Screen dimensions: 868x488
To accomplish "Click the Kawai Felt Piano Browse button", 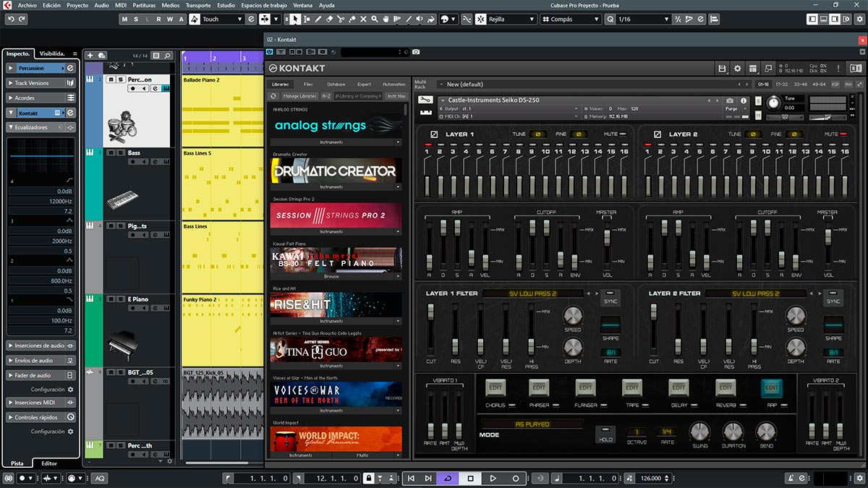I will coord(331,276).
